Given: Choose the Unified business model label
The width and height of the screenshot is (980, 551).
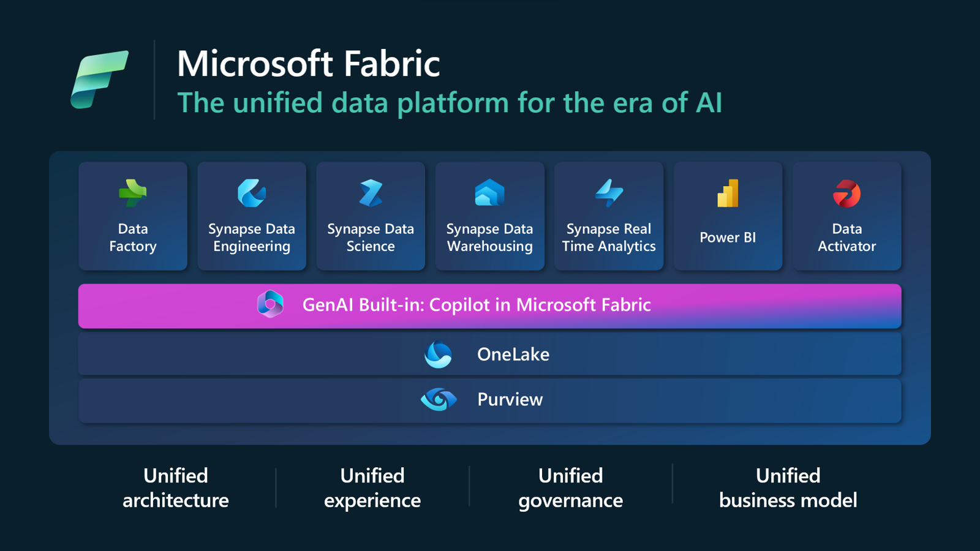Looking at the screenshot, I should (788, 488).
